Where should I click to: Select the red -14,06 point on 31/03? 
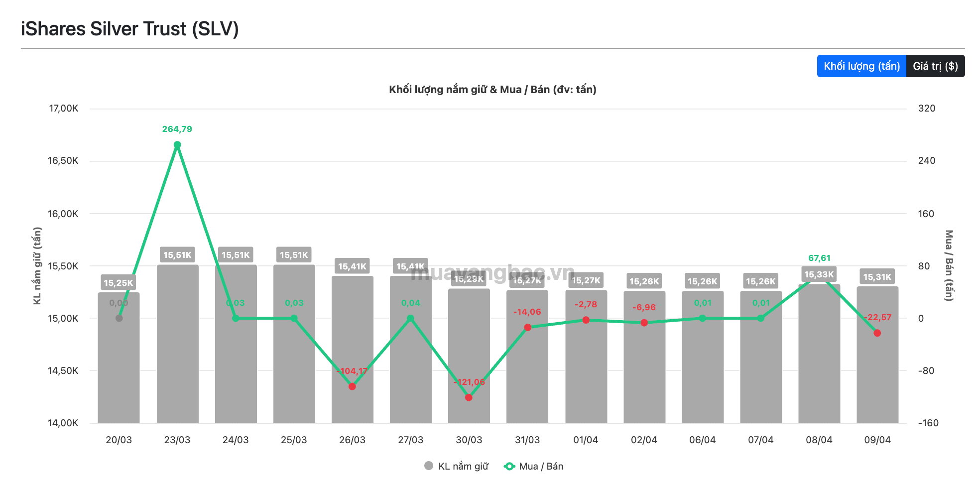pos(527,327)
